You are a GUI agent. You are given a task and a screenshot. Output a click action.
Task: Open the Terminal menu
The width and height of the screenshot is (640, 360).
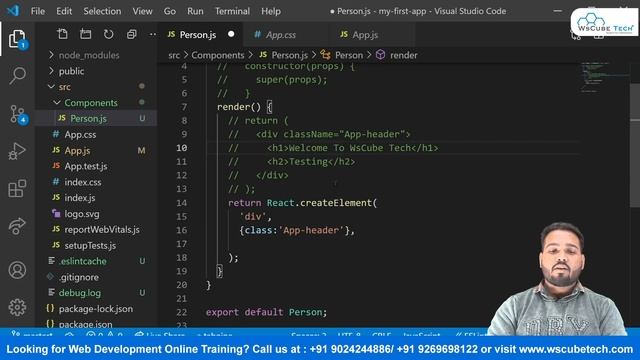pyautogui.click(x=232, y=11)
